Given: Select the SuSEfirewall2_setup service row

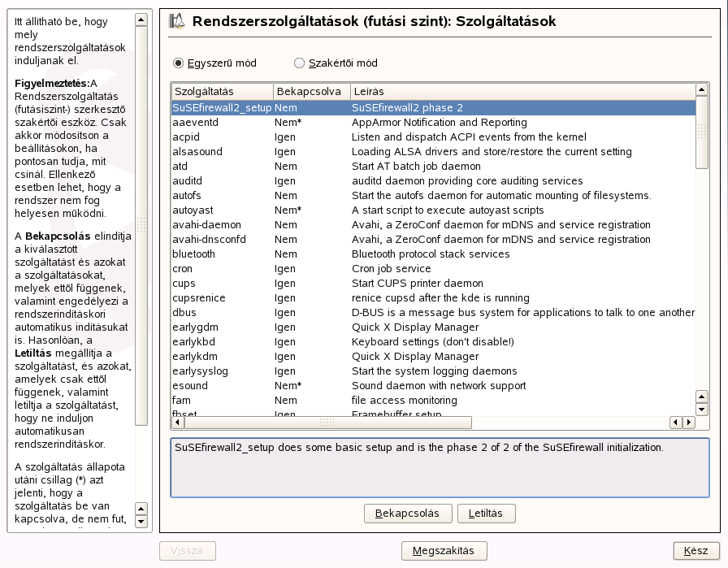Looking at the screenshot, I should (x=433, y=108).
